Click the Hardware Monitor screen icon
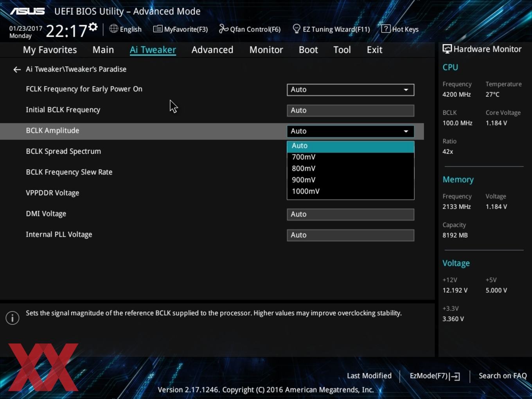 tap(447, 49)
